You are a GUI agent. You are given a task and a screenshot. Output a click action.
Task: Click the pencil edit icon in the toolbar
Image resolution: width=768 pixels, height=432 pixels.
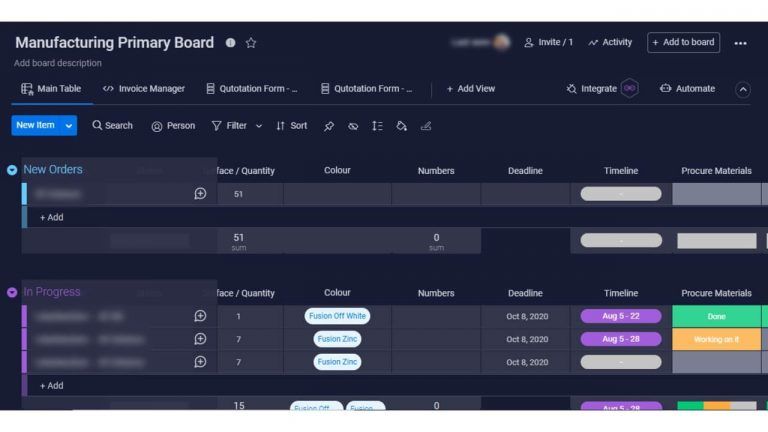pos(426,126)
